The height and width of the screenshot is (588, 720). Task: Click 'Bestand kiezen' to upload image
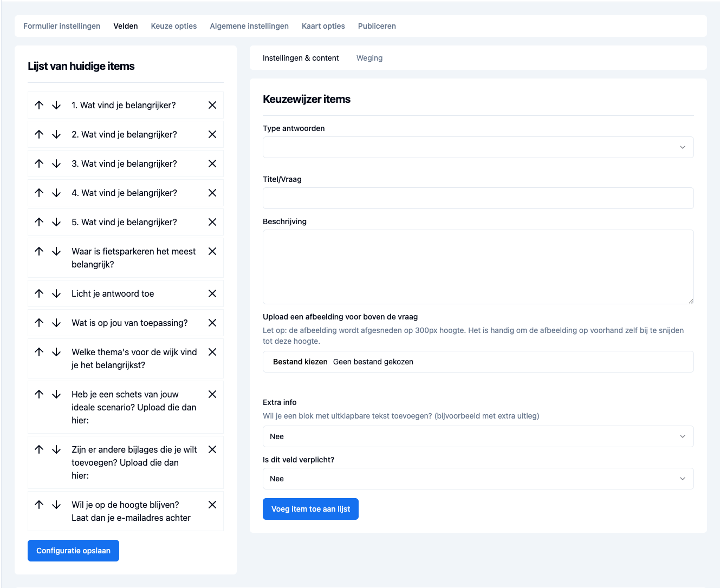300,362
